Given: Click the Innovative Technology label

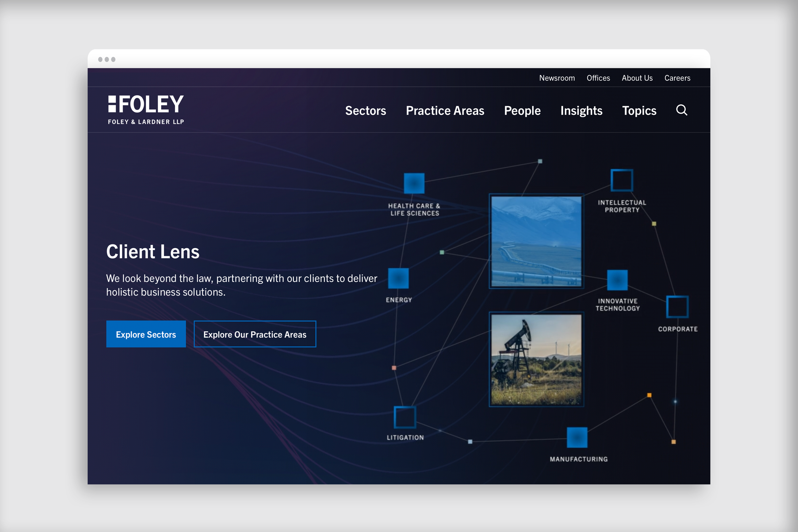Looking at the screenshot, I should pos(618,305).
